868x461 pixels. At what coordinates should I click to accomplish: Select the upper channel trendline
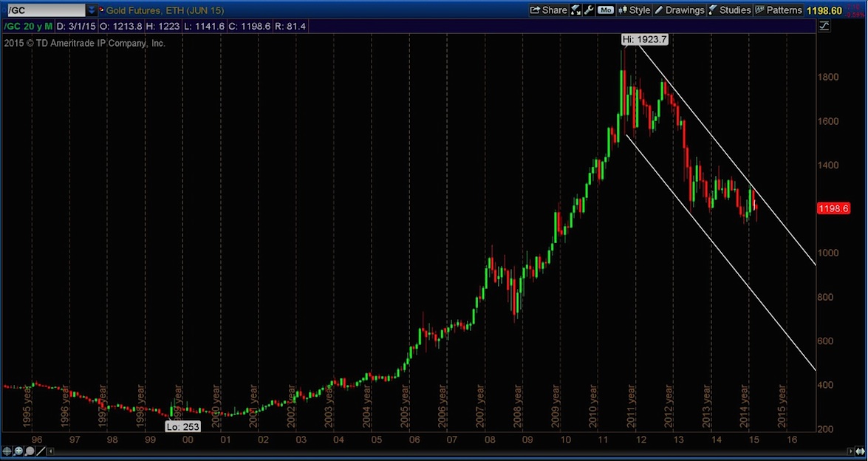(x=728, y=155)
